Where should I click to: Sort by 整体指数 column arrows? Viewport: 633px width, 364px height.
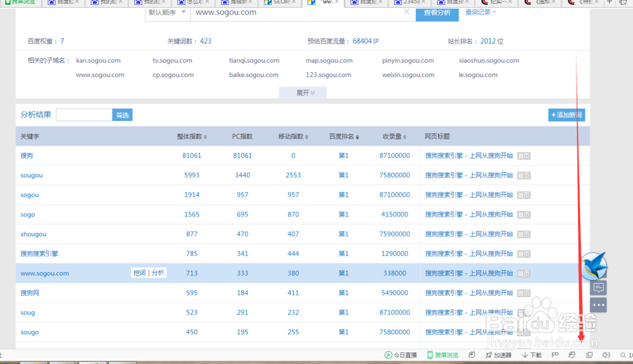pos(205,137)
